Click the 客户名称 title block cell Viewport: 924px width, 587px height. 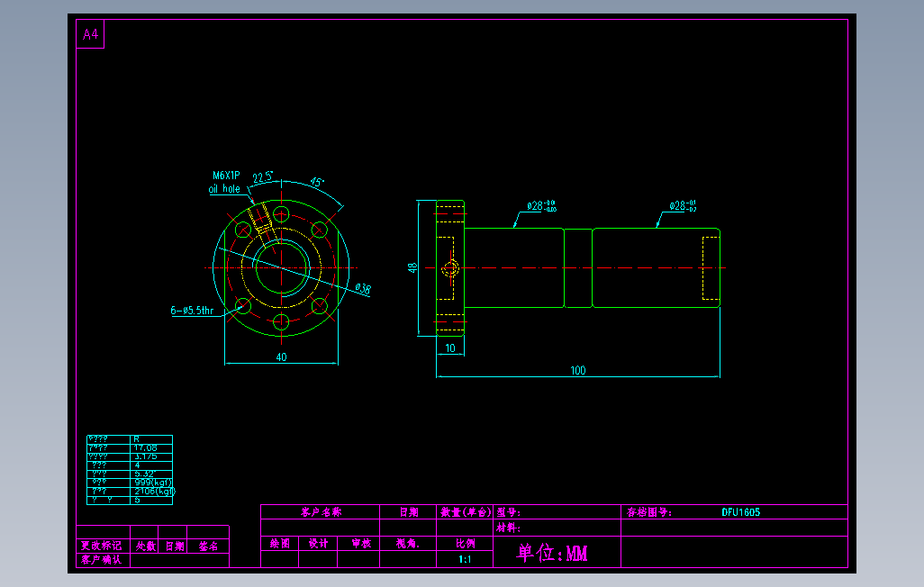coord(321,512)
